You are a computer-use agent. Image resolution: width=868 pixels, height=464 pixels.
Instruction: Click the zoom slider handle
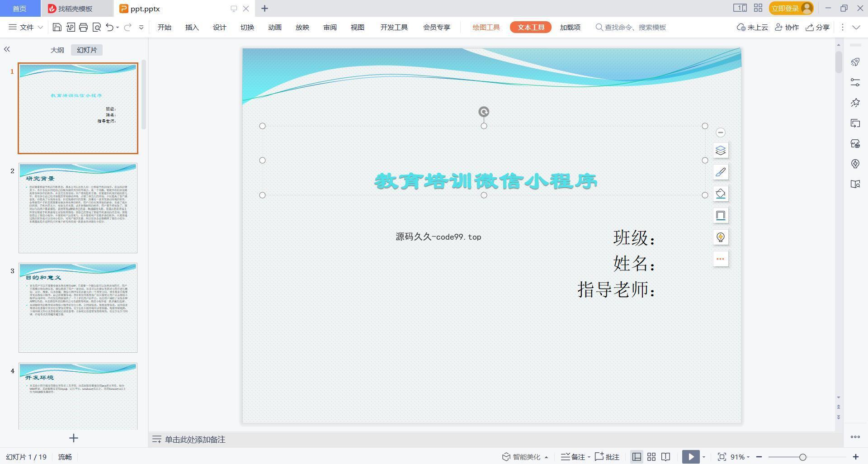tap(802, 457)
